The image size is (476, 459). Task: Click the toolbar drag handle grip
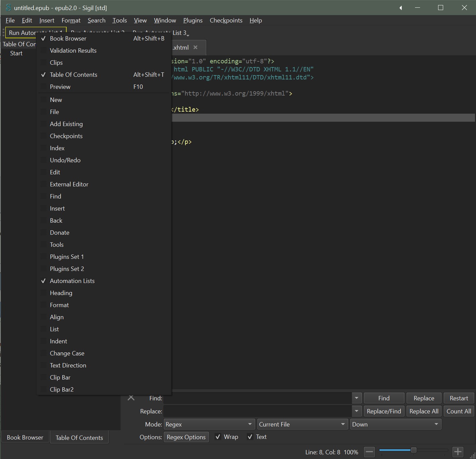click(4, 33)
